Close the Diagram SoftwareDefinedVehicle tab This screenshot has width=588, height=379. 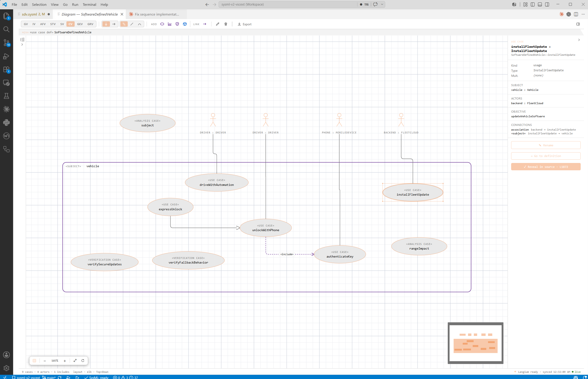coord(122,14)
